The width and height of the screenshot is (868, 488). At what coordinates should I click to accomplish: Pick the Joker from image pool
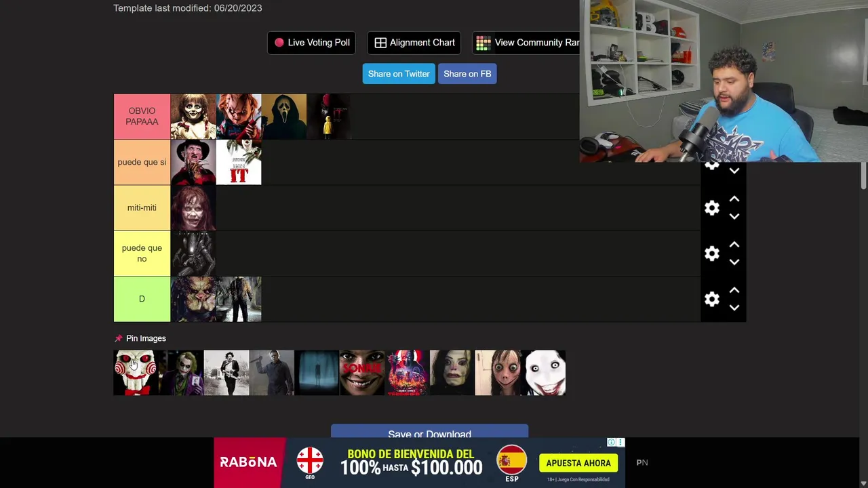(x=181, y=373)
